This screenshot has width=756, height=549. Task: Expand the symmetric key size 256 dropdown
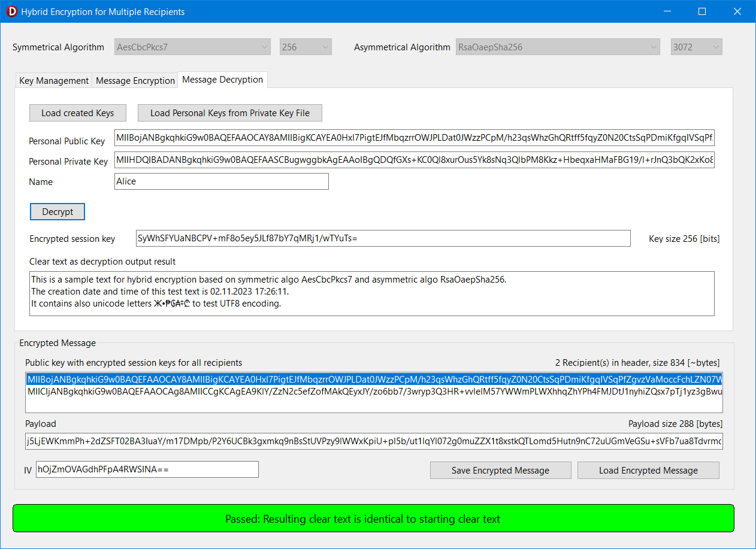[306, 47]
